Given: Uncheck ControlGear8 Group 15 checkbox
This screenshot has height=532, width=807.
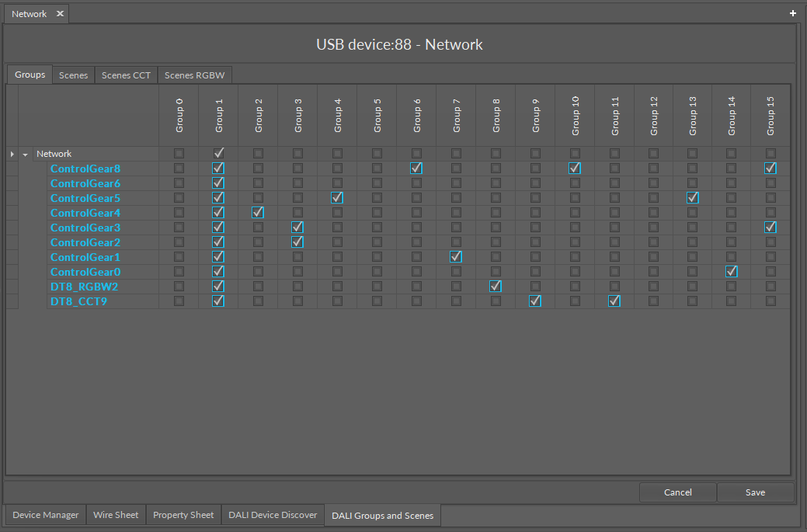Looking at the screenshot, I should click(x=770, y=169).
